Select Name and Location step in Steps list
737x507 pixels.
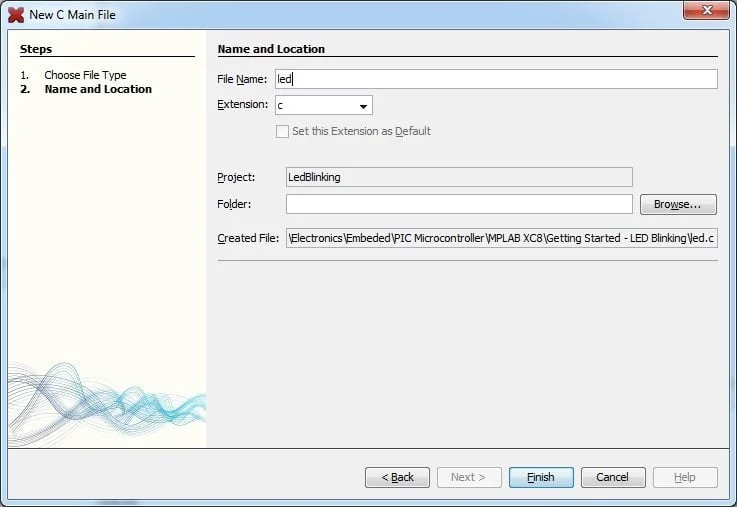click(98, 89)
